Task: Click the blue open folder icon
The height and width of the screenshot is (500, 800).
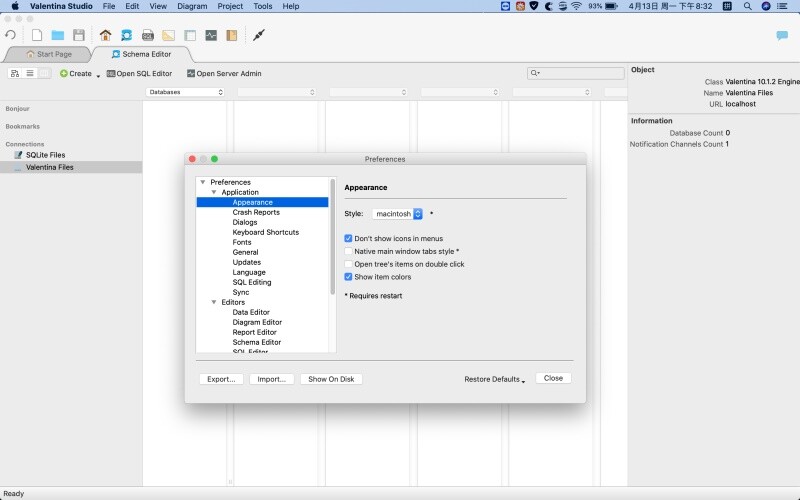Action: tap(58, 35)
